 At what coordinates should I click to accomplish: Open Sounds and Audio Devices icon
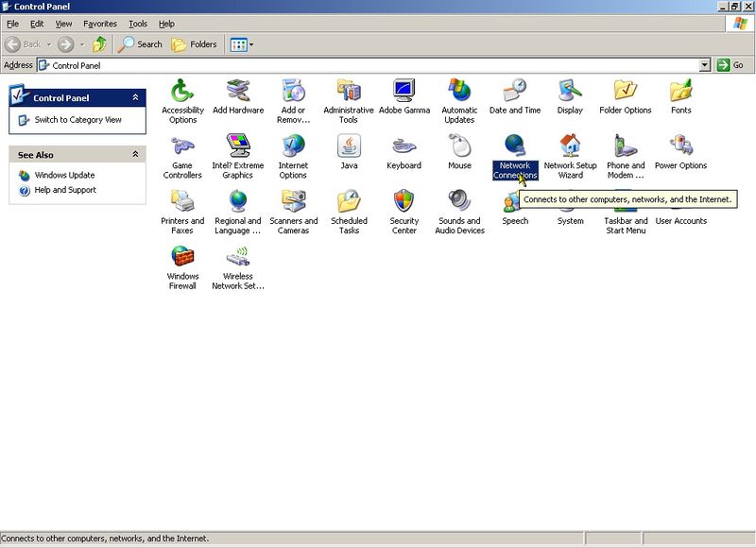[459, 201]
